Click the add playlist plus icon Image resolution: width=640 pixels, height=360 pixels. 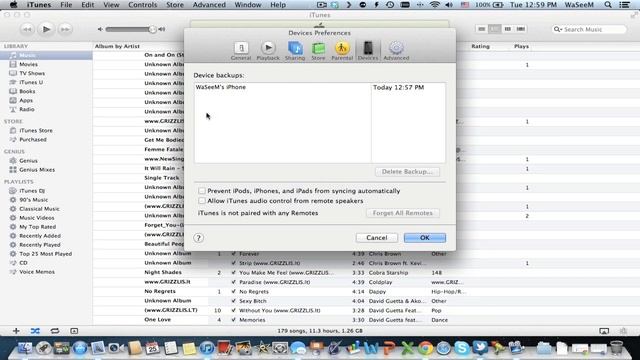click(16, 331)
